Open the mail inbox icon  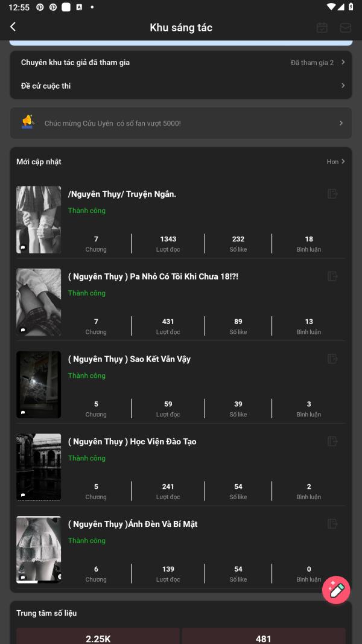[345, 28]
